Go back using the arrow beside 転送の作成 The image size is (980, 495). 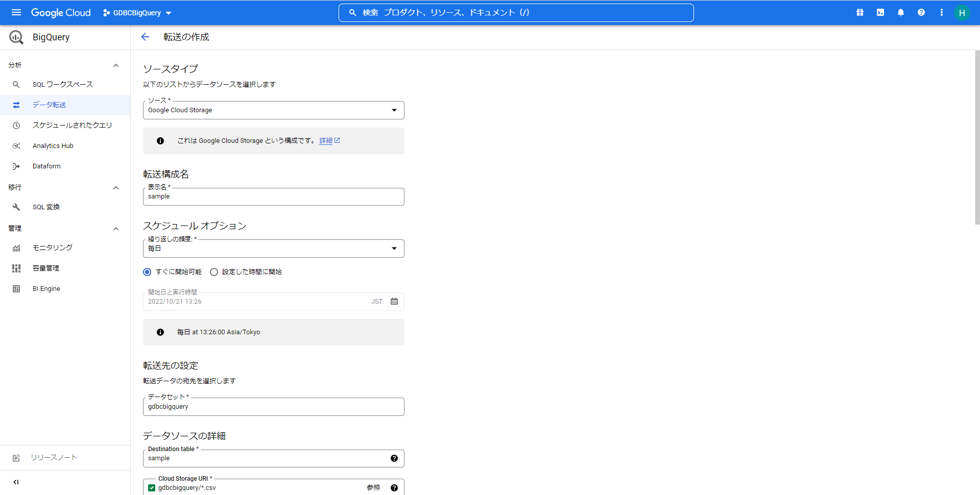click(x=145, y=37)
